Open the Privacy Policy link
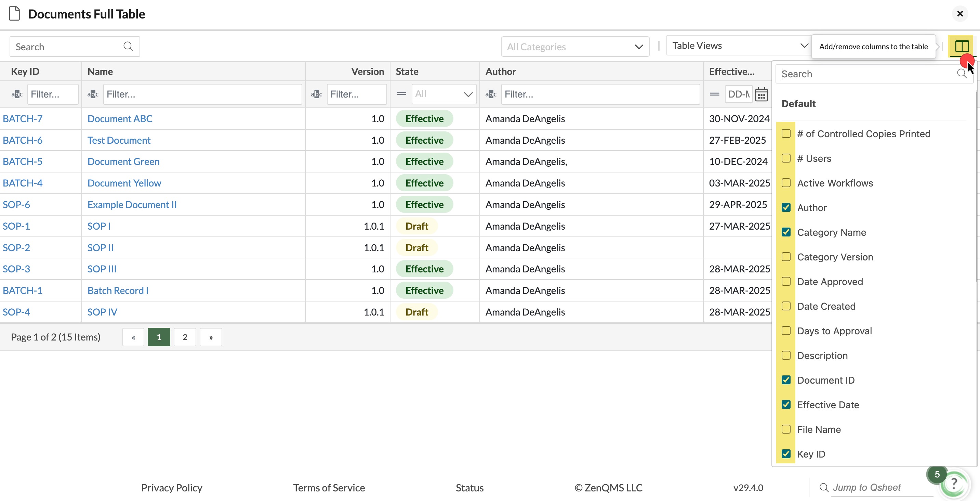This screenshot has height=501, width=980. pos(172,488)
